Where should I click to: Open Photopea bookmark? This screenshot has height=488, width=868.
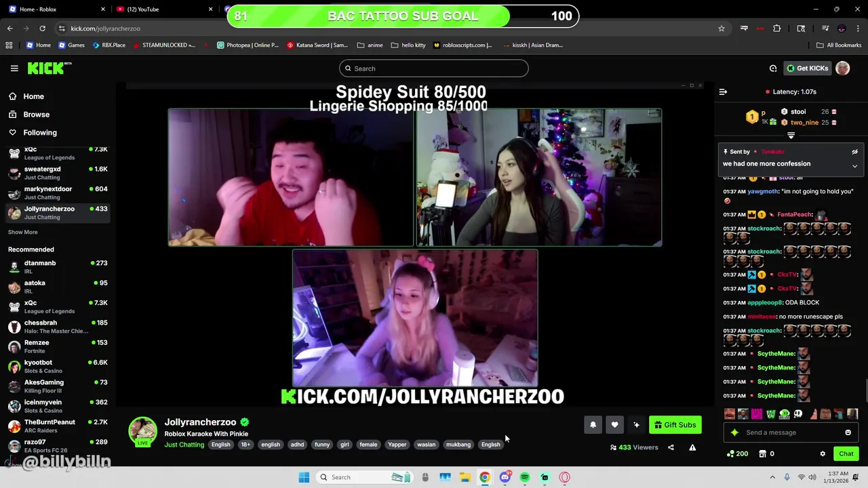pyautogui.click(x=248, y=45)
